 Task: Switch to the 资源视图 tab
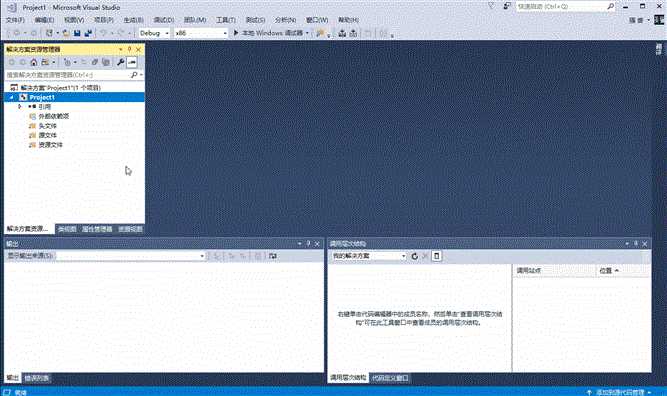[130, 229]
